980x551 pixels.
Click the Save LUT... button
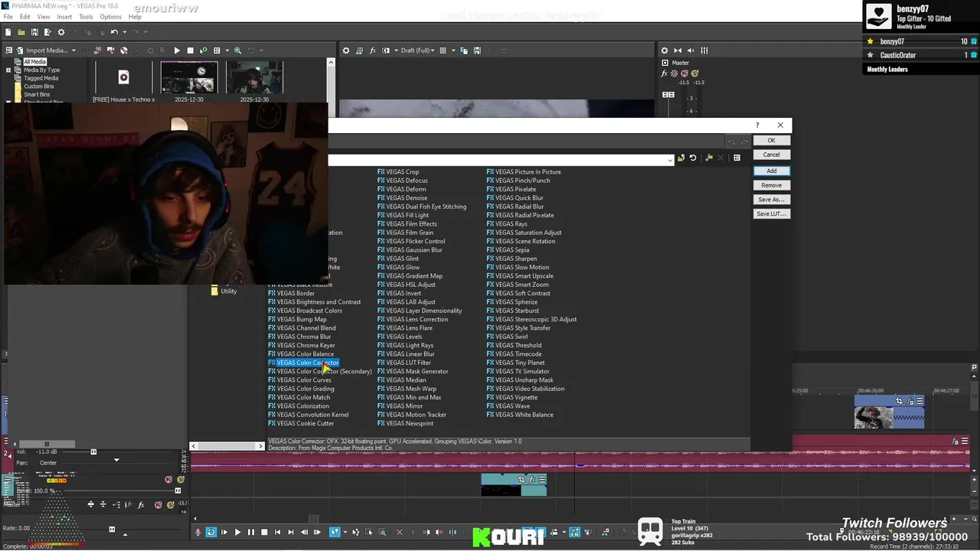(771, 214)
